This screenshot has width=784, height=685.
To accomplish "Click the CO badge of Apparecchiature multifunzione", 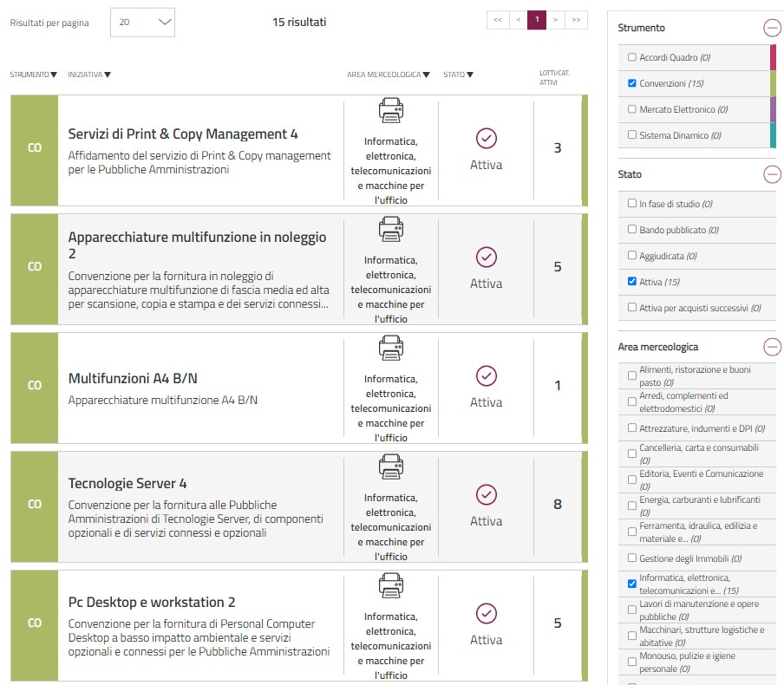I will point(35,267).
